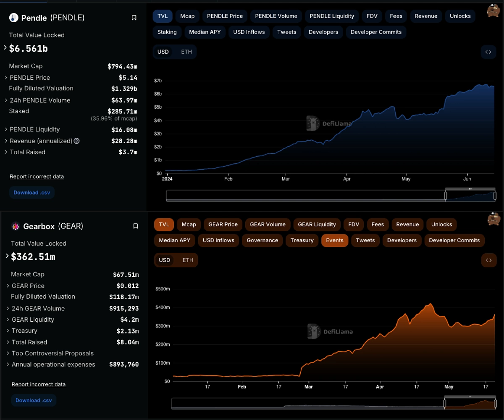
Task: Toggle Gearbox Events chart overlay
Action: coord(335,240)
